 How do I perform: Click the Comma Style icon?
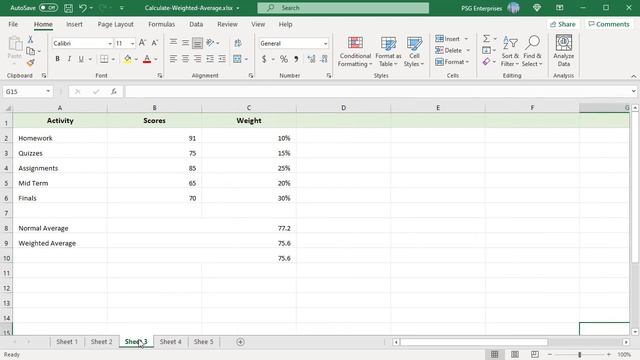pos(296,59)
